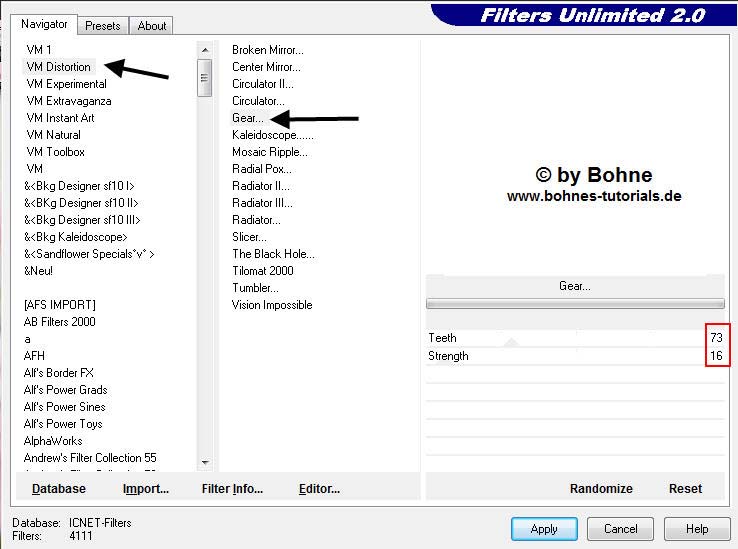Select &<Bkg Designer sf10 III> category

coord(82,220)
